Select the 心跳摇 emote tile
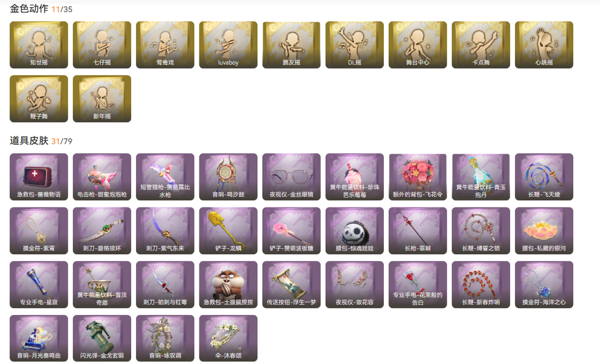 [x=544, y=45]
